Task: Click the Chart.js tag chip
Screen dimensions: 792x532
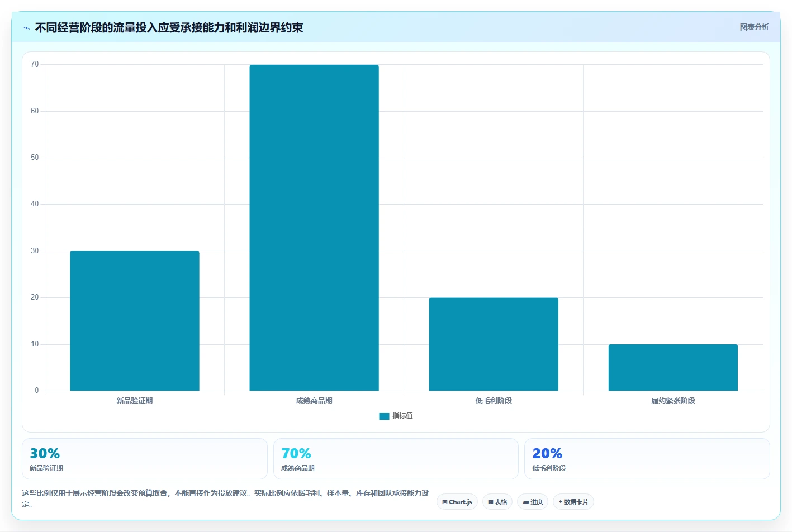Action: coord(457,502)
